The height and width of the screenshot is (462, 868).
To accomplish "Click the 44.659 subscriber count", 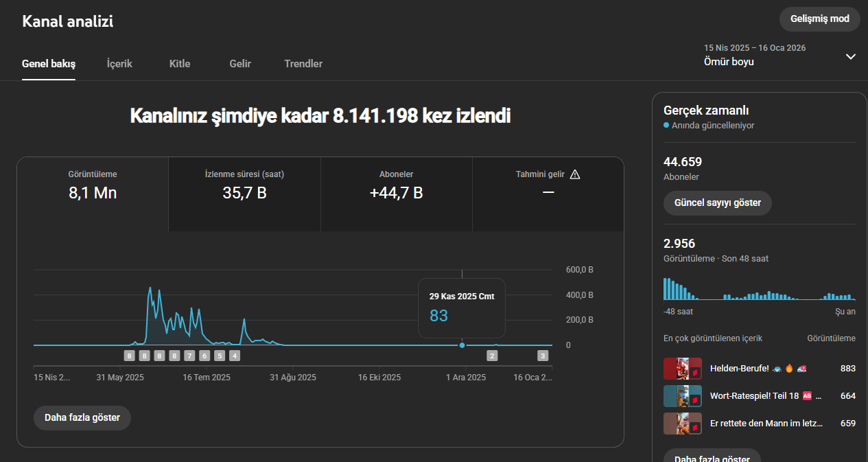I will point(683,162).
